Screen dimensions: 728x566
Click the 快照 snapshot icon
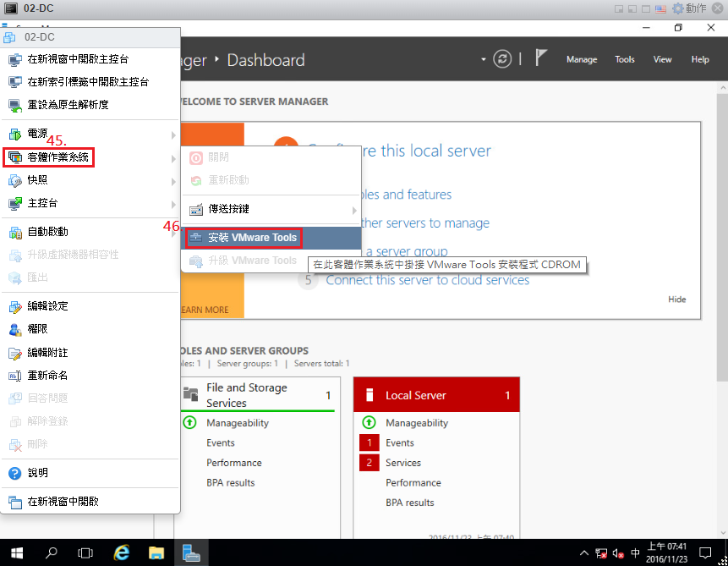click(15, 180)
